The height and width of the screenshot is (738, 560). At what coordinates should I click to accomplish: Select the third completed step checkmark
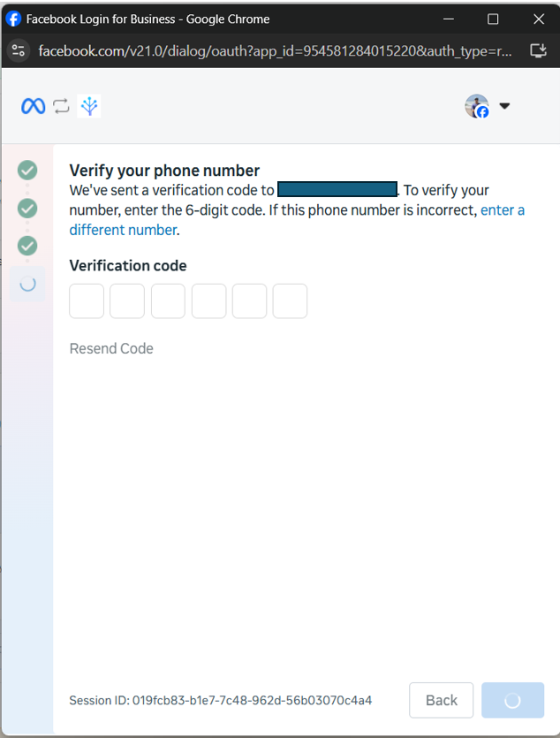(27, 246)
